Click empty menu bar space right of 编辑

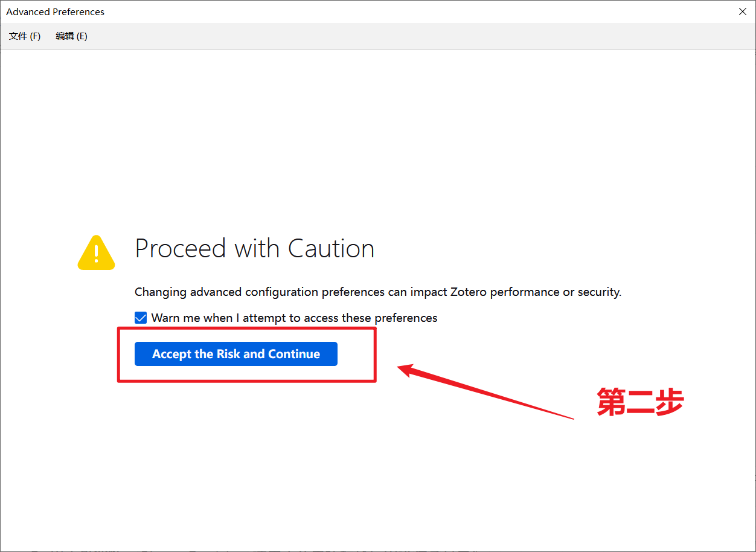pos(423,36)
